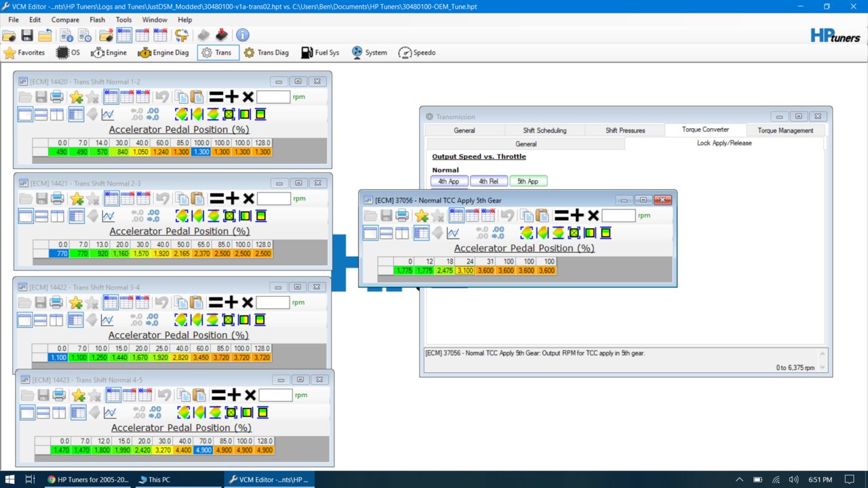The image size is (868, 488).
Task: Click graph view icon in Shift Normal 1-2
Action: [x=108, y=114]
